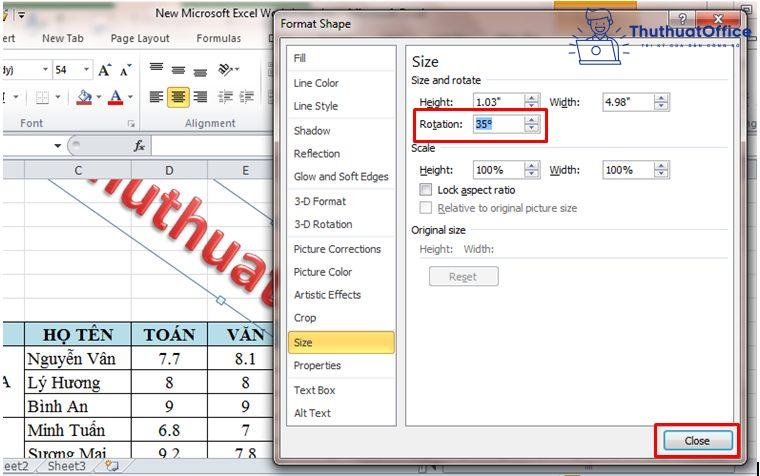Switch to the Formulas ribbon tab

pos(219,38)
